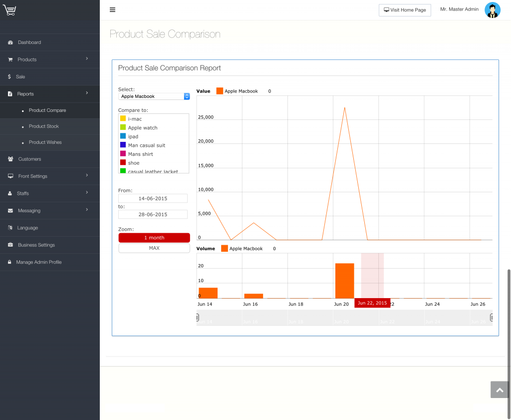Choose casual leather jacket in compare list
Viewport: 511px width, 420px height.
click(x=153, y=171)
